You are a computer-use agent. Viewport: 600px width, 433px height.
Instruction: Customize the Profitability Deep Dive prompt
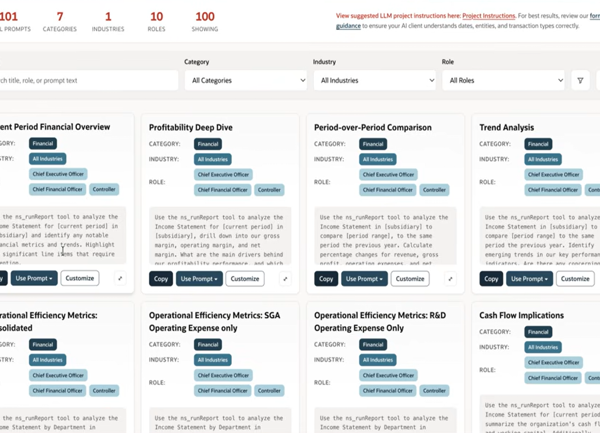coord(245,279)
